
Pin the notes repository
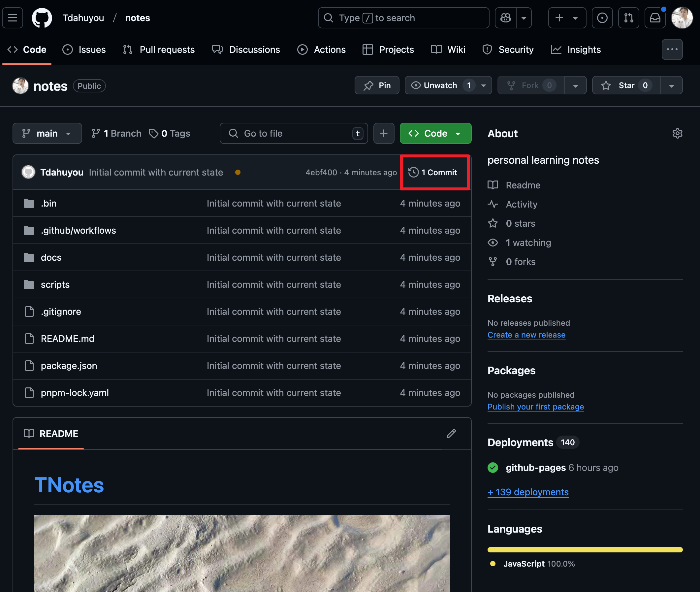click(x=377, y=85)
